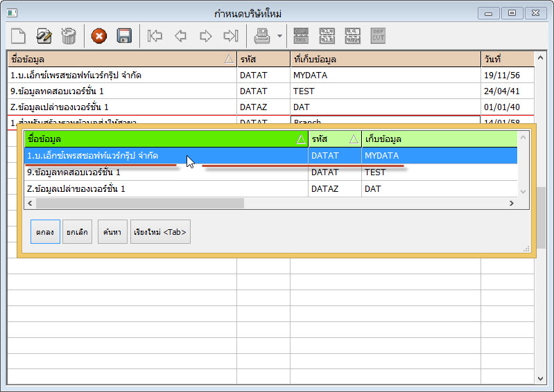Open the dropdown arrow beside the printer
The width and height of the screenshot is (554, 392).
[x=279, y=36]
